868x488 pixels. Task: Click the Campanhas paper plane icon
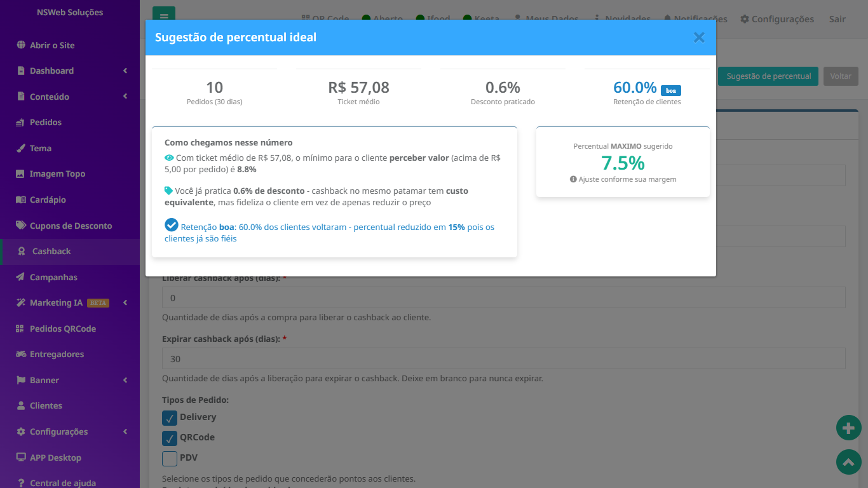click(20, 277)
